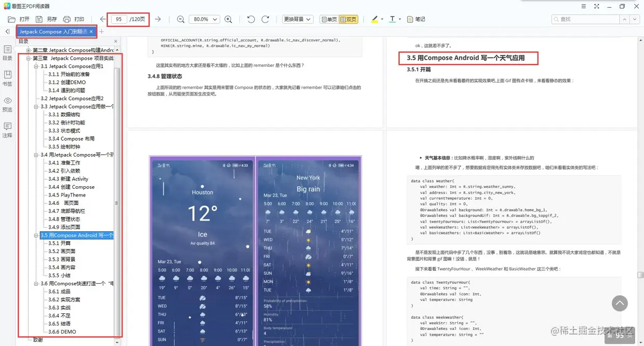644x346 pixels.
Task: Click the 打开 open file folder icon
Action: [11, 19]
